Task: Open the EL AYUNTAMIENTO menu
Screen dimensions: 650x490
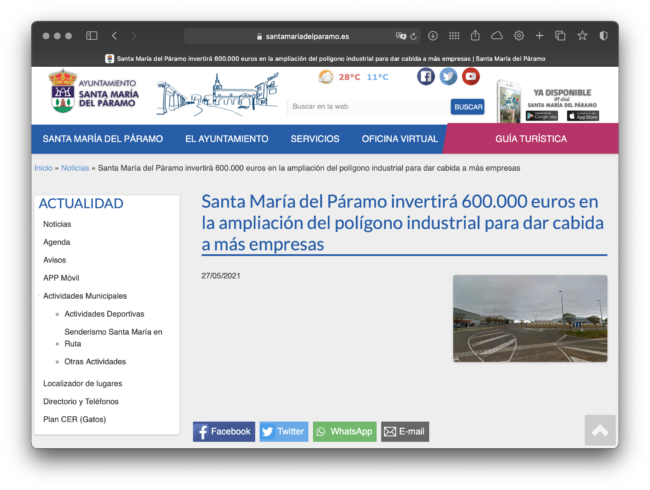Action: tap(227, 139)
